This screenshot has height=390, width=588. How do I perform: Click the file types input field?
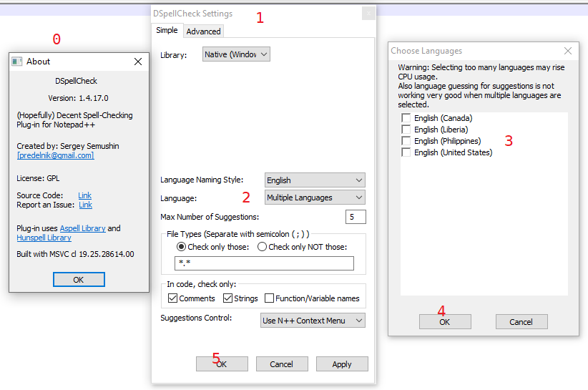[264, 263]
